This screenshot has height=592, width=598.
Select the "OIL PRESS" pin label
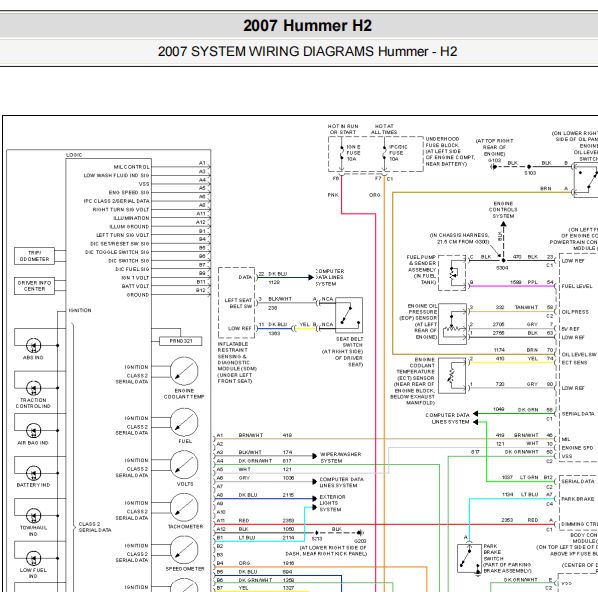575,312
